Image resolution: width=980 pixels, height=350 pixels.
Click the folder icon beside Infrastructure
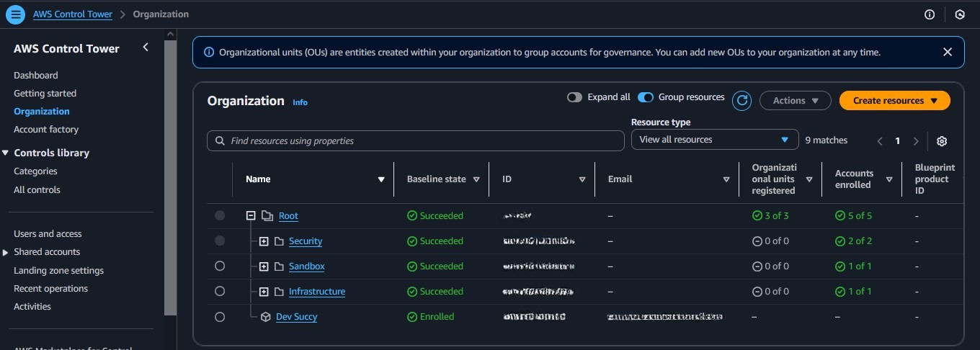pos(279,292)
